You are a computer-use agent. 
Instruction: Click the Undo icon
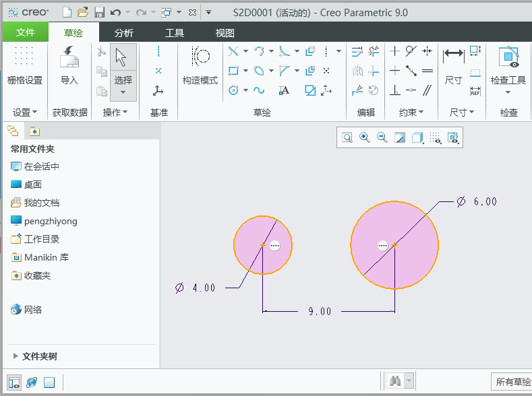(x=115, y=13)
